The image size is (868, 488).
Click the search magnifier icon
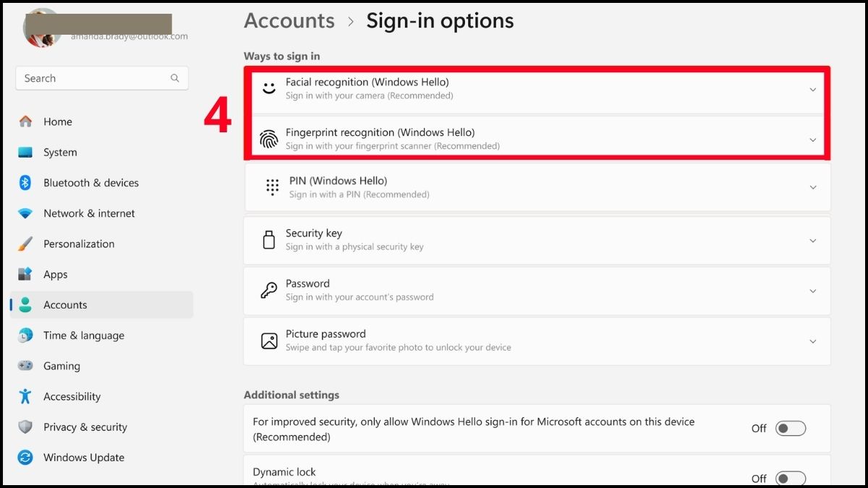click(x=174, y=78)
